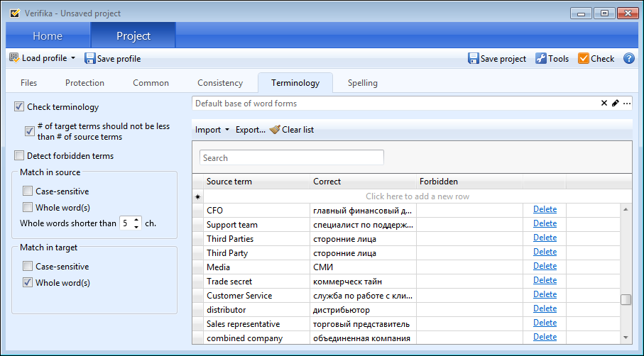This screenshot has width=644, height=356.
Task: Click the Verifika app icon in title bar
Action: [x=15, y=13]
